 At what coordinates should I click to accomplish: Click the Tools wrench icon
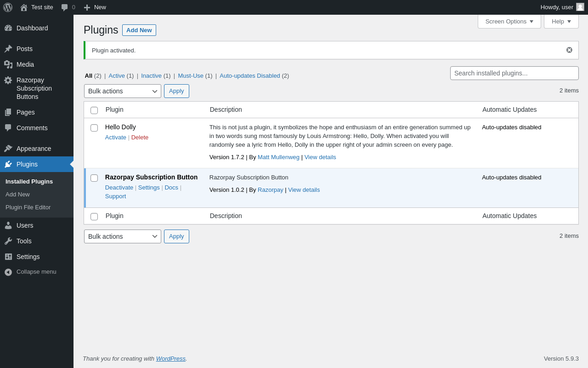(8, 241)
